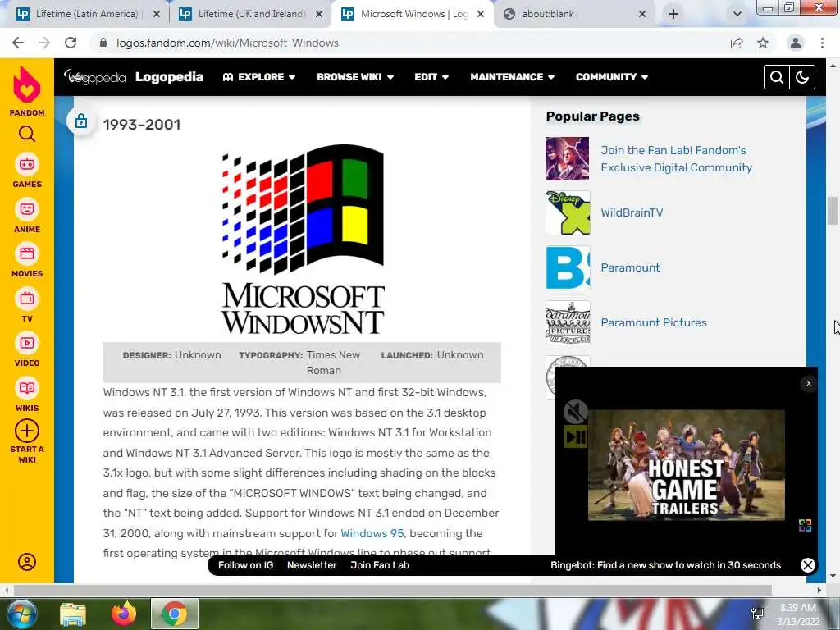Go back with browser back arrow
Viewport: 840px width, 630px height.
tap(18, 43)
